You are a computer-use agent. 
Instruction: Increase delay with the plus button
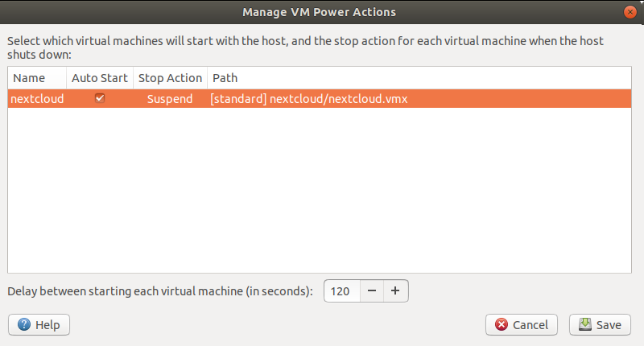point(395,290)
